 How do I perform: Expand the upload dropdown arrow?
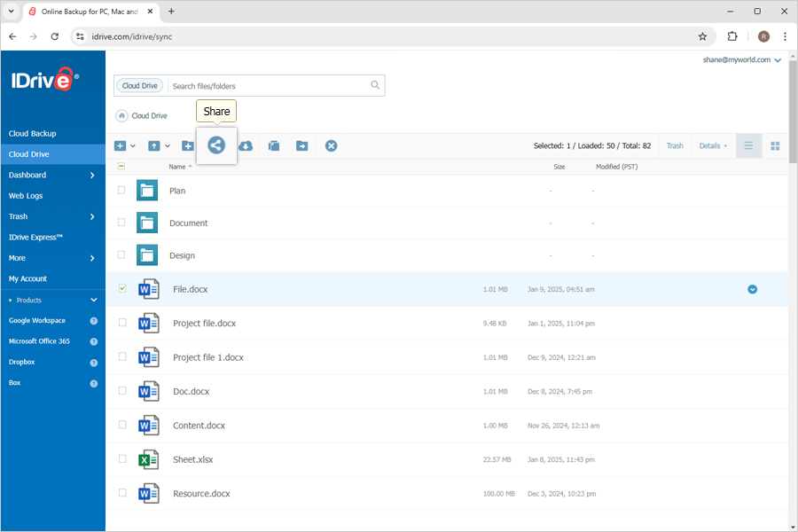[x=168, y=146]
